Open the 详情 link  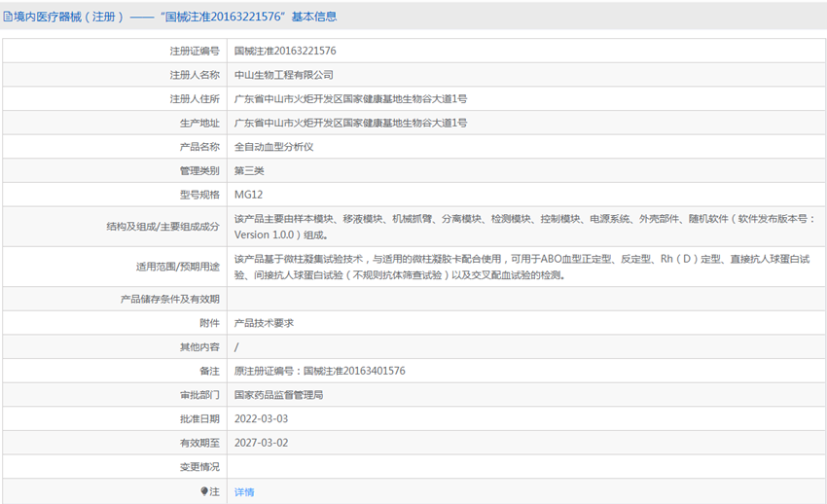tap(244, 492)
